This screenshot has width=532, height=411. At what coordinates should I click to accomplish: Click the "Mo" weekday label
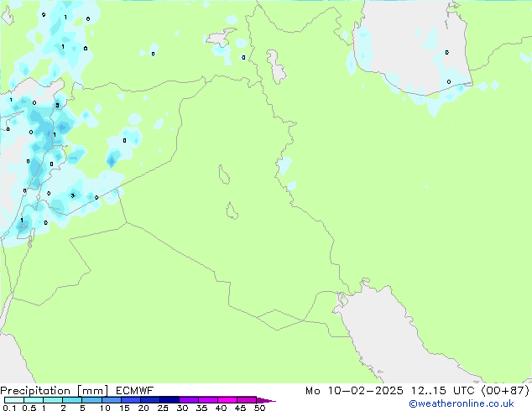[x=312, y=391]
